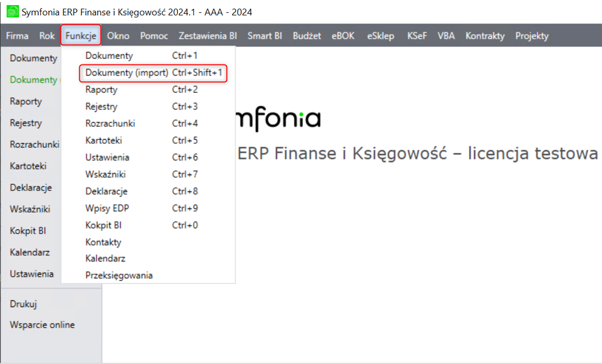This screenshot has height=364, width=602.
Task: Open Rozrachunki in the left sidebar
Action: tap(35, 145)
